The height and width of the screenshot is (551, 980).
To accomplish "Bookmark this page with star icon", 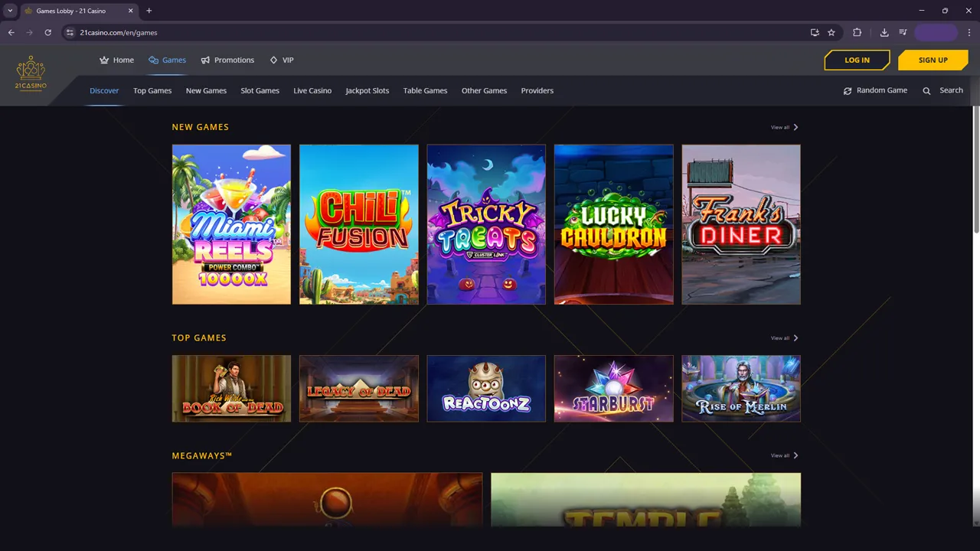I will (831, 33).
